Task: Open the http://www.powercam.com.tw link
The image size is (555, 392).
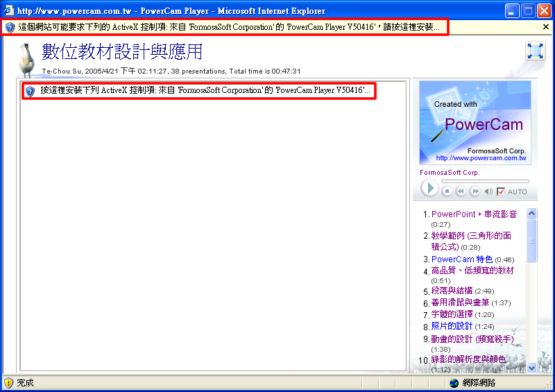Action: click(481, 158)
